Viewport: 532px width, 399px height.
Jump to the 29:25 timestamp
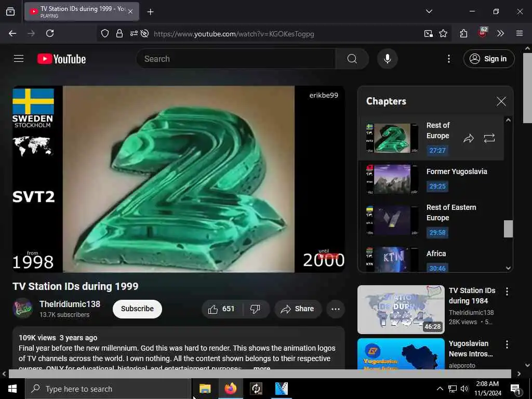tap(437, 186)
